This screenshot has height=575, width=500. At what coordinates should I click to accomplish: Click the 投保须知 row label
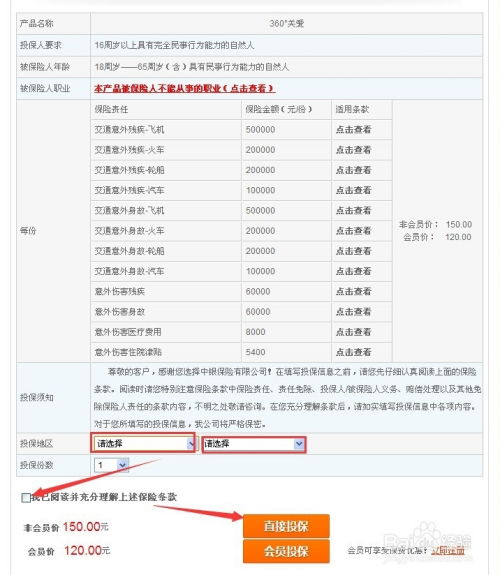coord(37,398)
